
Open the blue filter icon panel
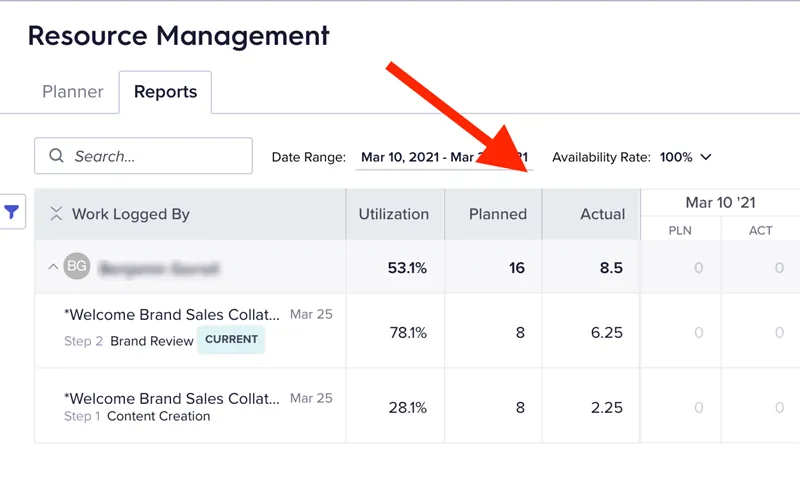(x=12, y=211)
